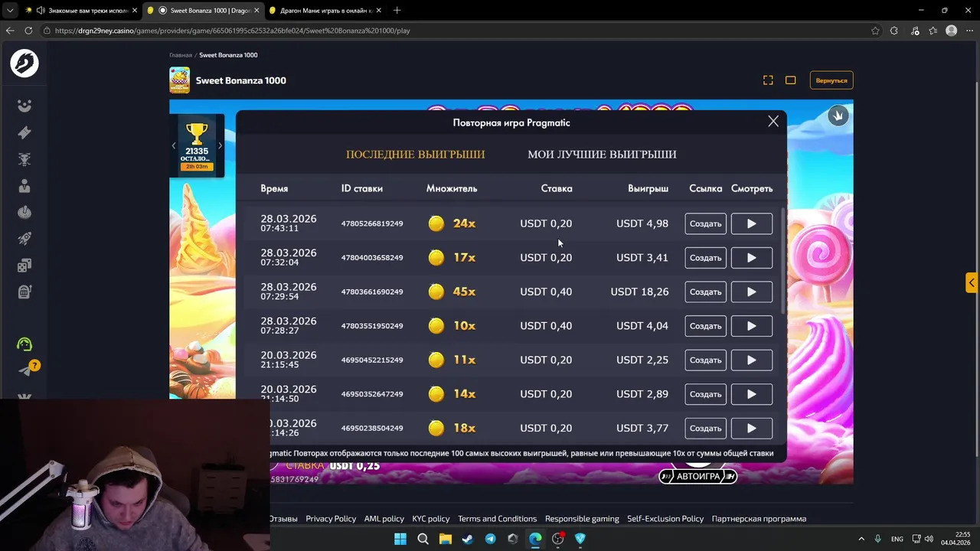Open the browser settings and more menu
Screen dimensions: 980x551
pos(969,31)
